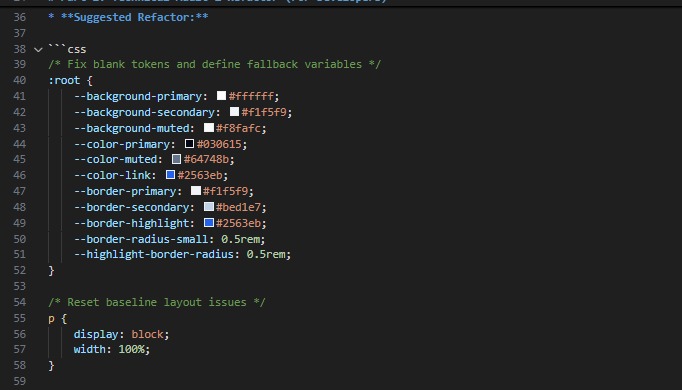Click '--color-primary' property name
Screen dimensions: 682x390
pos(122,144)
